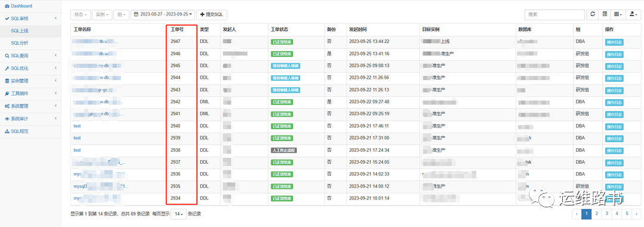
Task: Collapse the SQL审核 sidebar section
Action: 30,19
